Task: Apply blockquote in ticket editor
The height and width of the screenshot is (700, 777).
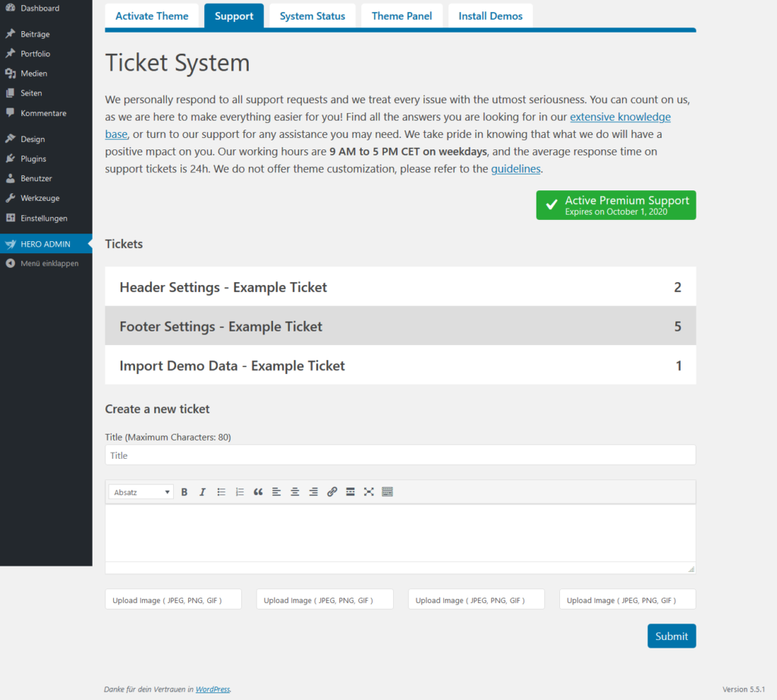Action: (258, 492)
